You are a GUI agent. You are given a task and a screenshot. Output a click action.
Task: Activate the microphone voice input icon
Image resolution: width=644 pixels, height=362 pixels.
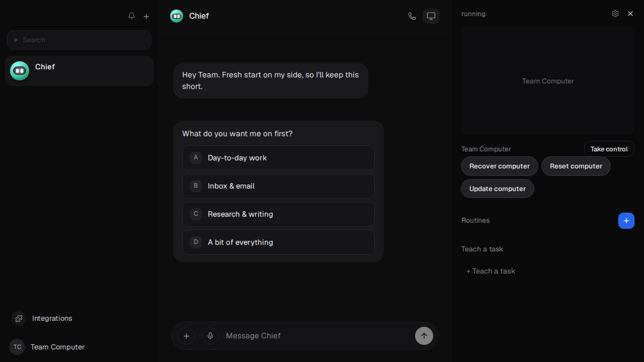click(210, 336)
